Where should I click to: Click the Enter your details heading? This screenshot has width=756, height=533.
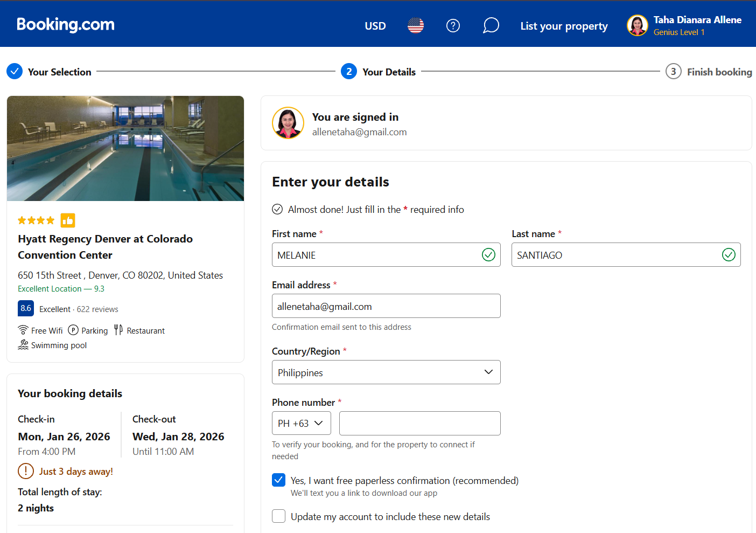(331, 182)
